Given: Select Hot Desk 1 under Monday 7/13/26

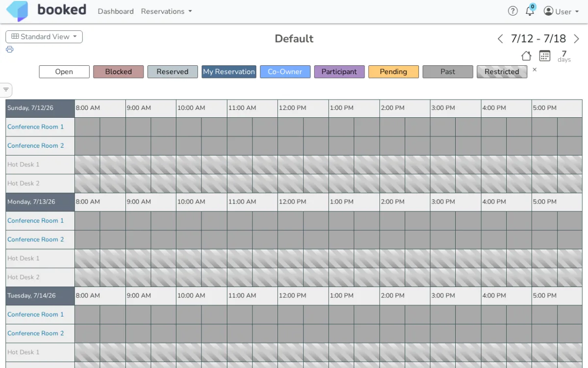Looking at the screenshot, I should tap(24, 258).
